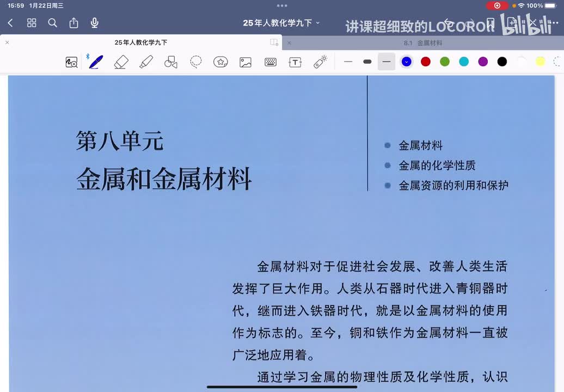Pick the red pen color
564x392 pixels.
426,62
